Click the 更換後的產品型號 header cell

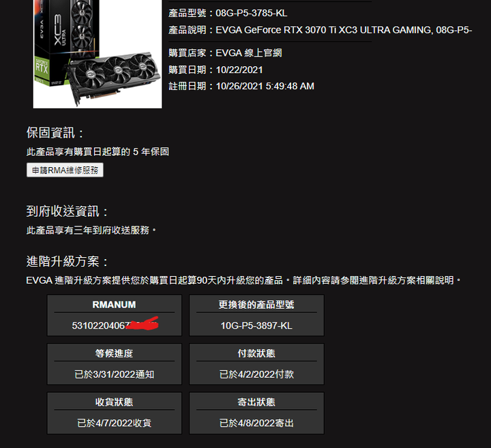click(x=256, y=305)
